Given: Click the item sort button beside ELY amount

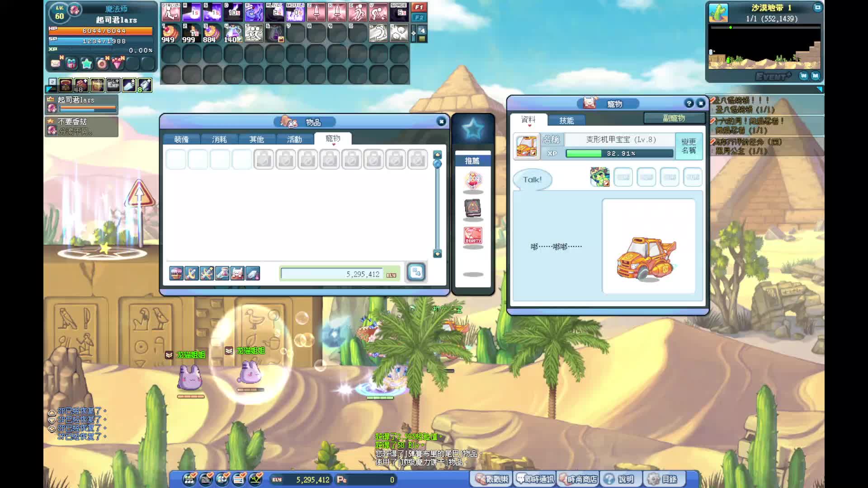Looking at the screenshot, I should click(x=416, y=272).
